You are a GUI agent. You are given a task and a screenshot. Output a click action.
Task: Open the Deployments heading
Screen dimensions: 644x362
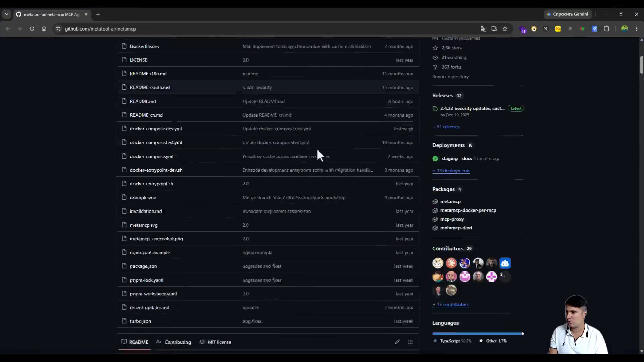coord(448,145)
